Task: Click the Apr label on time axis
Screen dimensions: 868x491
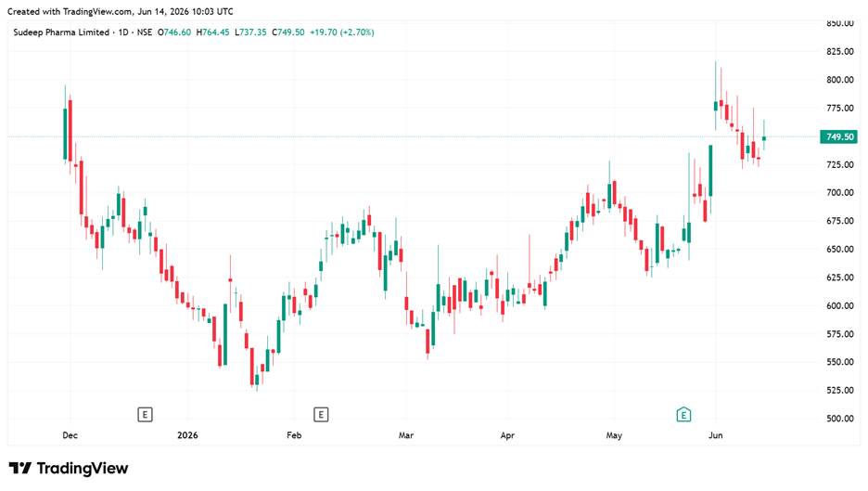Action: coord(507,435)
